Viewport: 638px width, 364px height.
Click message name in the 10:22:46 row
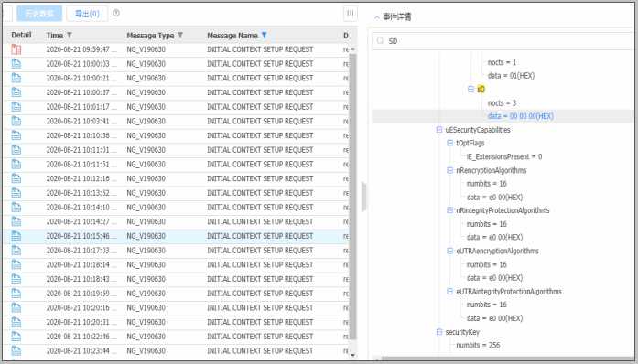pos(260,337)
